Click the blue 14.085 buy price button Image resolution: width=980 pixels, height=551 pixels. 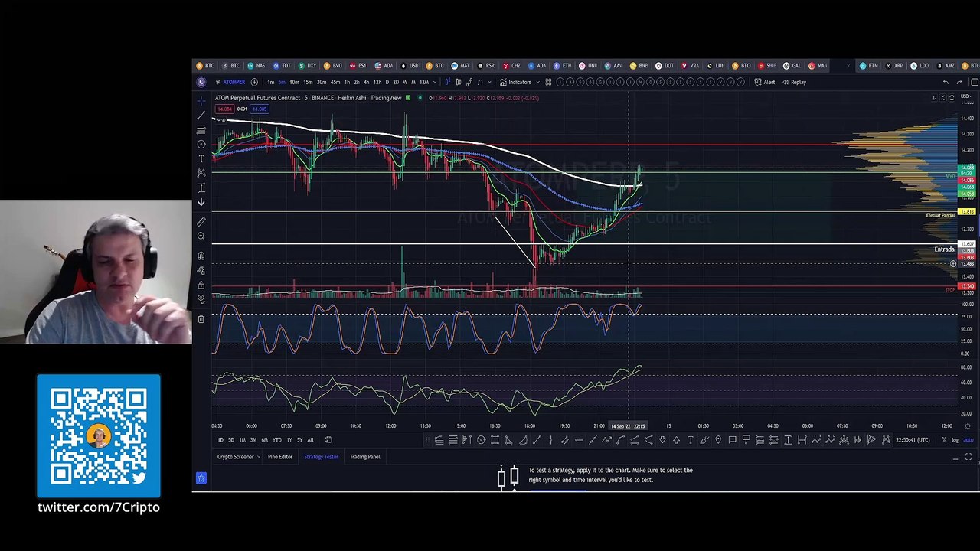pyautogui.click(x=260, y=109)
